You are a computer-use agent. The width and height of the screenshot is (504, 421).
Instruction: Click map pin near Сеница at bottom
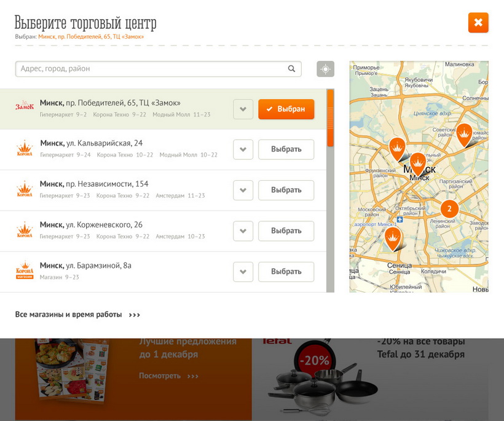pos(393,238)
